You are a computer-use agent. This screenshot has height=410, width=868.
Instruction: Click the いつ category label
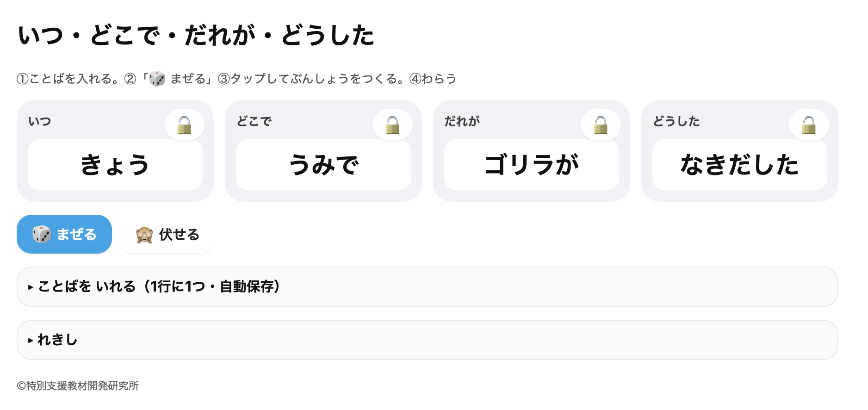tap(40, 121)
